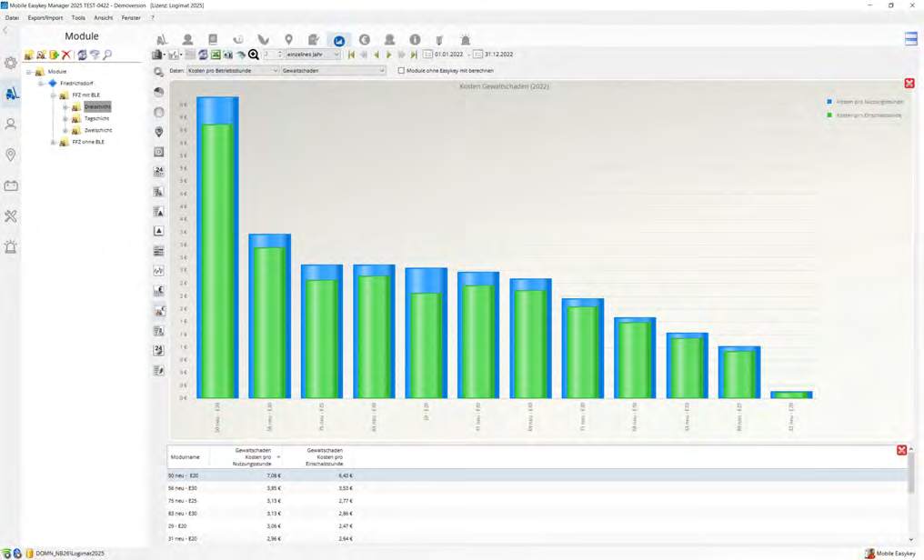
Task: Open the 'Kosten pro Betriebsstunde' data dropdown
Action: [233, 71]
